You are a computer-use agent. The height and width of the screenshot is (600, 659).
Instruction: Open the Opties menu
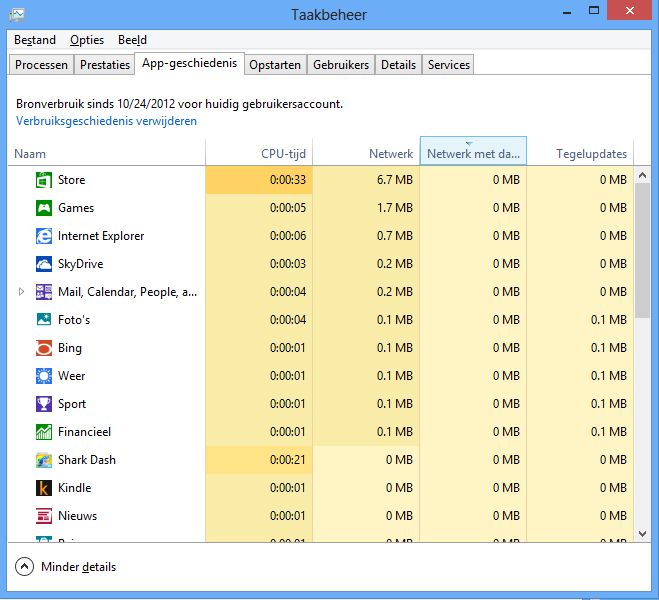coord(87,40)
